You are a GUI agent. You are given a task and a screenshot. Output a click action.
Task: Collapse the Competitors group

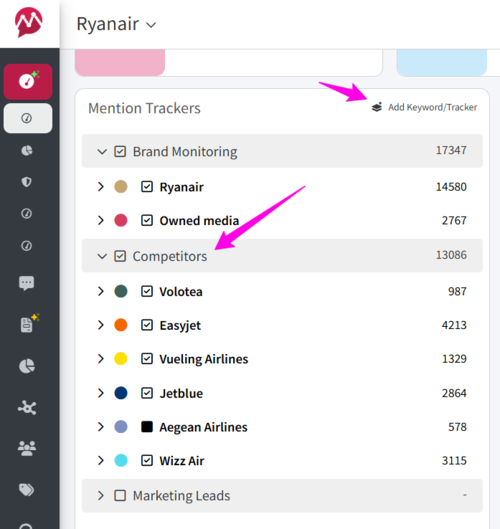pos(102,256)
